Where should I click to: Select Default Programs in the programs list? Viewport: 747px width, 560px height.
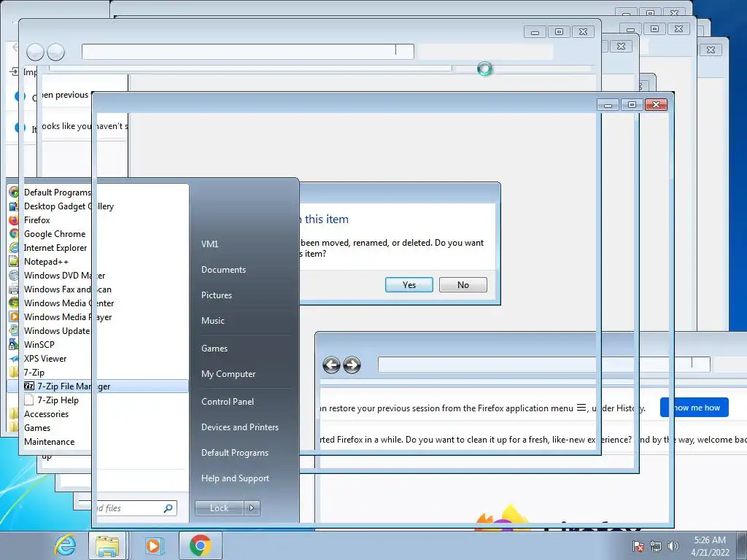pos(57,192)
